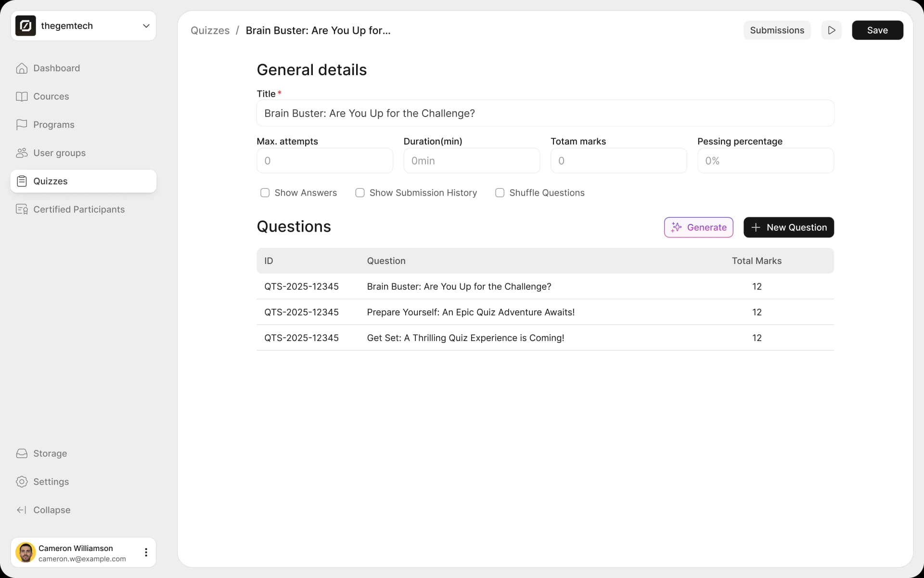Click the Certified Participants certificate icon

tap(22, 210)
